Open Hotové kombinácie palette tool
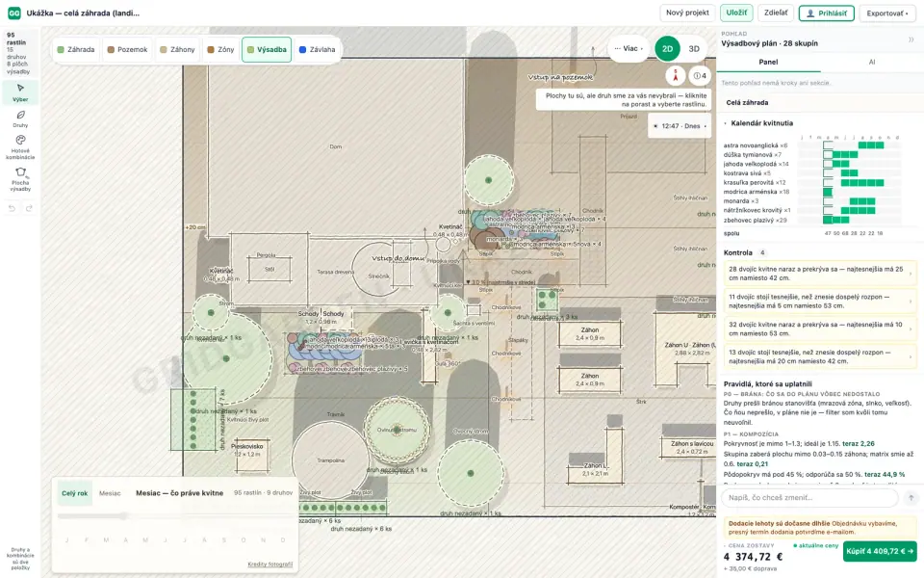924x578 pixels. click(x=20, y=146)
